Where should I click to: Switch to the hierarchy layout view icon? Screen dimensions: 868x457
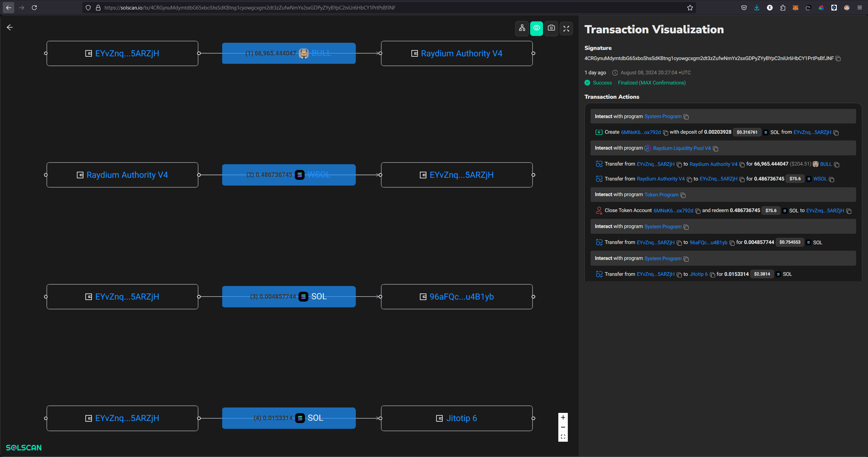(x=522, y=28)
